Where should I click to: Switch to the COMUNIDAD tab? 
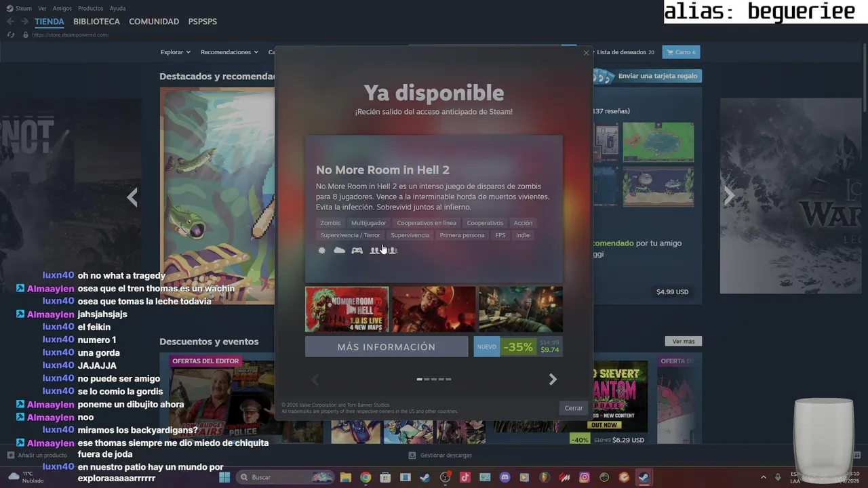tap(154, 22)
